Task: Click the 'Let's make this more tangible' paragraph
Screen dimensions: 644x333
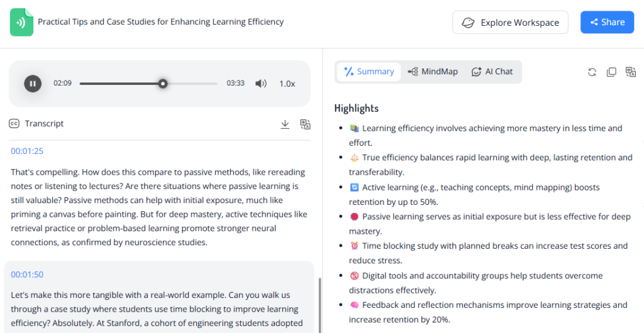Action: (x=157, y=308)
